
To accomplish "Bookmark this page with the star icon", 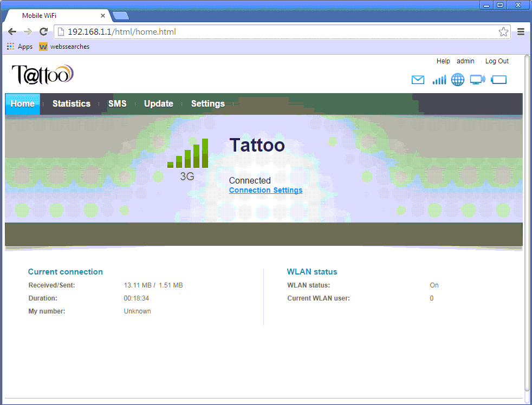I will 503,32.
